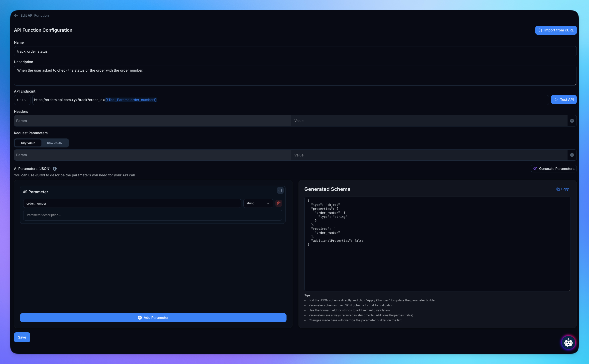Click the resize handle of the Description box
Screen dimensions: 589x364
tap(575, 84)
